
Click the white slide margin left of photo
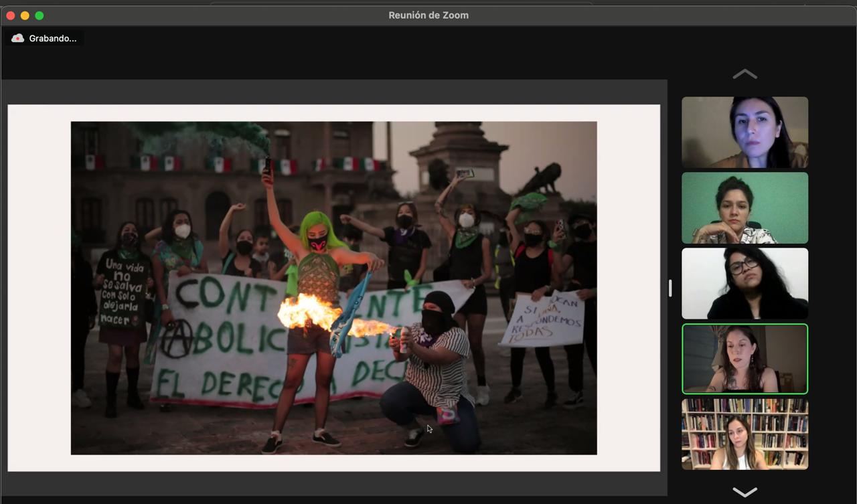pos(39,288)
